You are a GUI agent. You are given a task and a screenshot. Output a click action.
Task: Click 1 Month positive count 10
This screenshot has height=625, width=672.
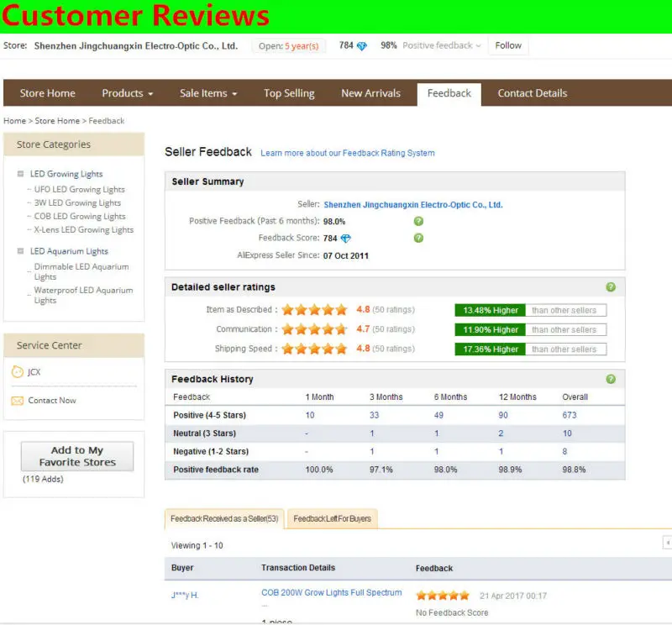310,415
